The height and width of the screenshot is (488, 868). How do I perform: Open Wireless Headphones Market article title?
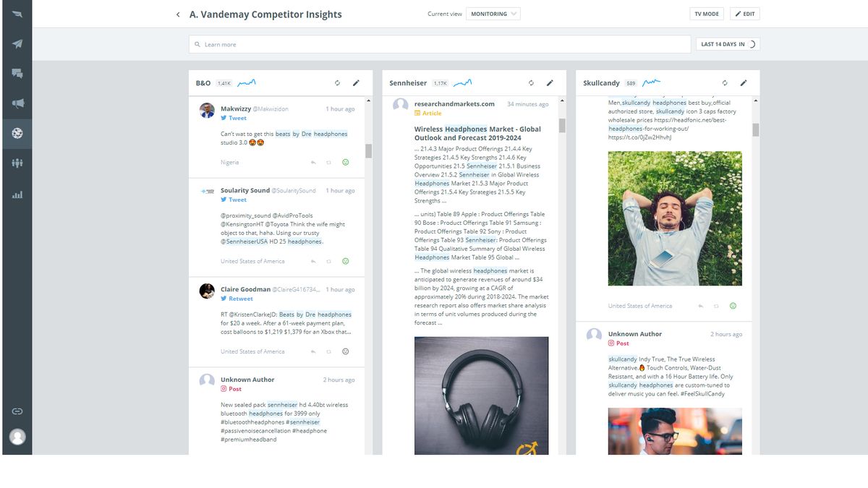point(477,133)
